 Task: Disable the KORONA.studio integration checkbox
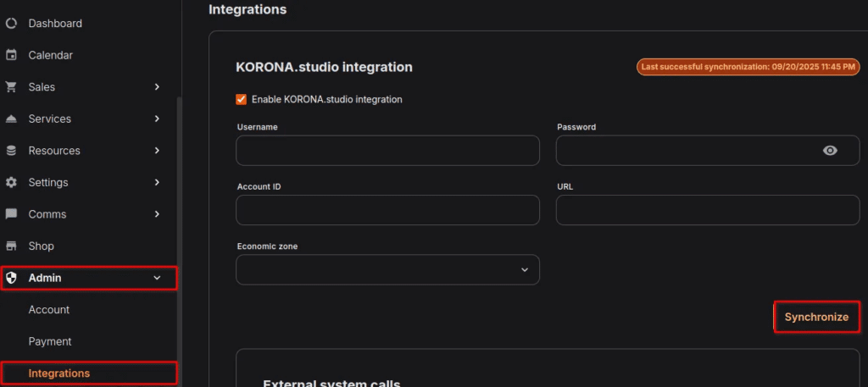point(242,99)
